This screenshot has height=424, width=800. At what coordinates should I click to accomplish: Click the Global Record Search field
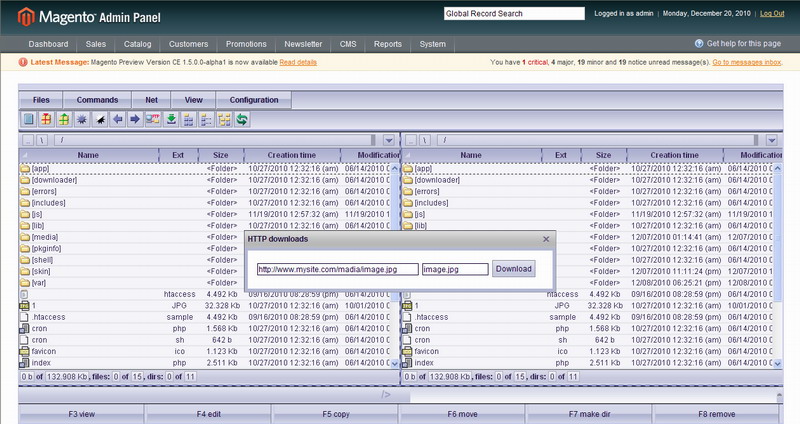514,14
